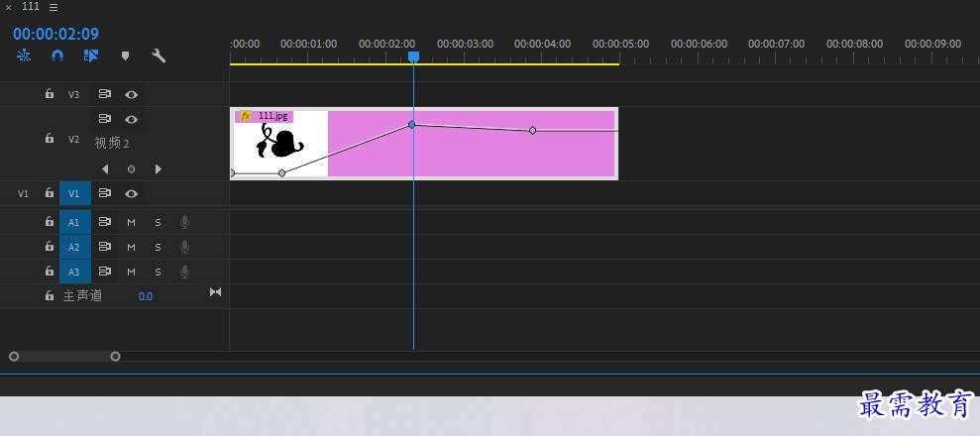This screenshot has width=980, height=436.
Task: Hide V2 track output eye
Action: [x=131, y=119]
